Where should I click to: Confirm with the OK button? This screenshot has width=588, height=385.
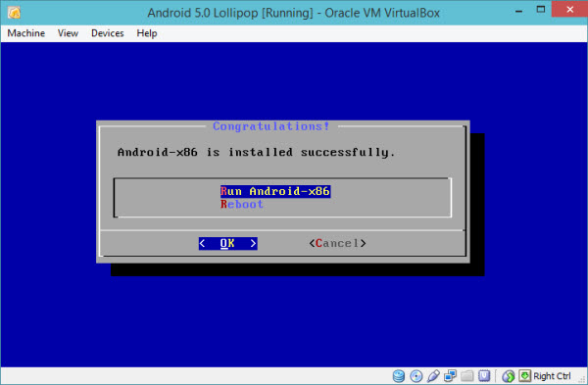click(227, 243)
